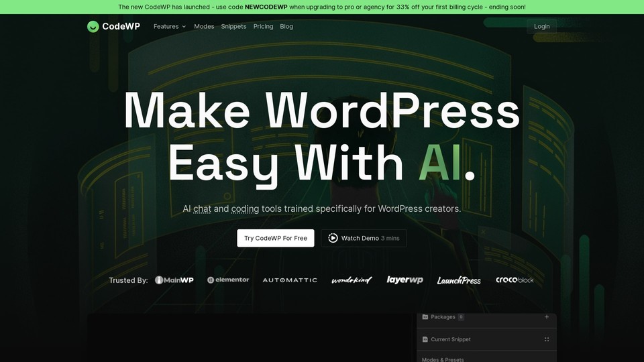Click the Current Snippet label
Viewport: 644px width, 362px height.
pos(451,339)
